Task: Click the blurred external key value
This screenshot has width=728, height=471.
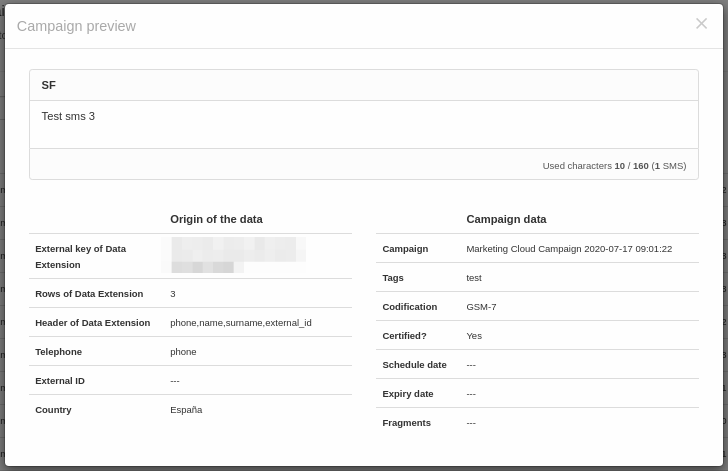Action: (233, 255)
